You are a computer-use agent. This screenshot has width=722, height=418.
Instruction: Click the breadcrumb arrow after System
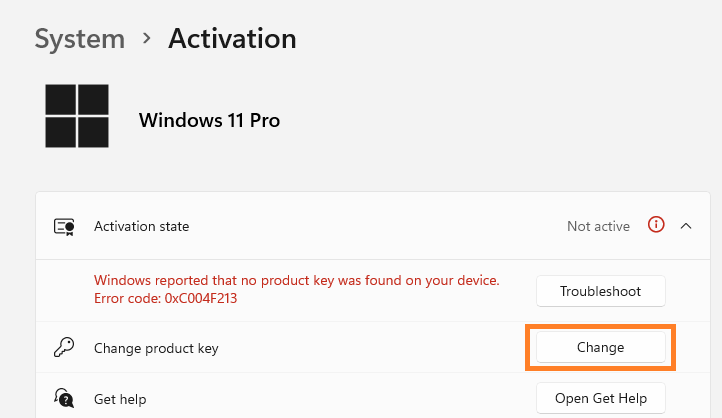146,38
